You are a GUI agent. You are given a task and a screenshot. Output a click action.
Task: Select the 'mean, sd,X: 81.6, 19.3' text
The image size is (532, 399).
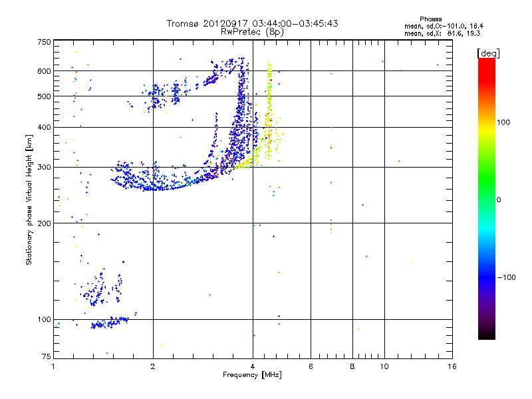point(442,33)
